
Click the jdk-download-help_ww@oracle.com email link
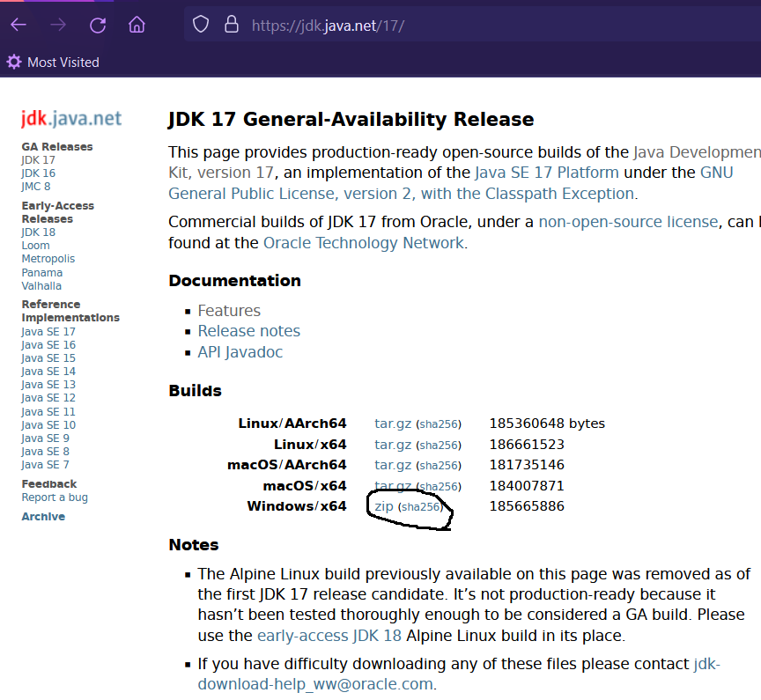(316, 684)
